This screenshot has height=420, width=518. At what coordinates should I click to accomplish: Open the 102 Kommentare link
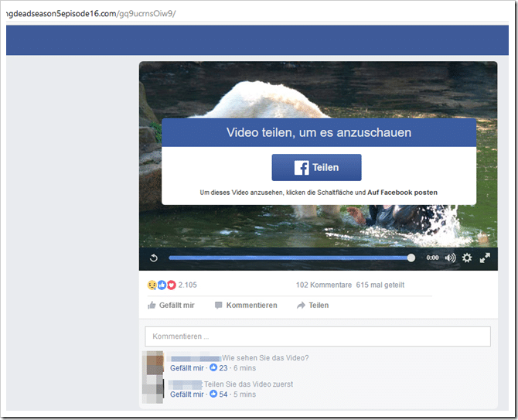[324, 285]
